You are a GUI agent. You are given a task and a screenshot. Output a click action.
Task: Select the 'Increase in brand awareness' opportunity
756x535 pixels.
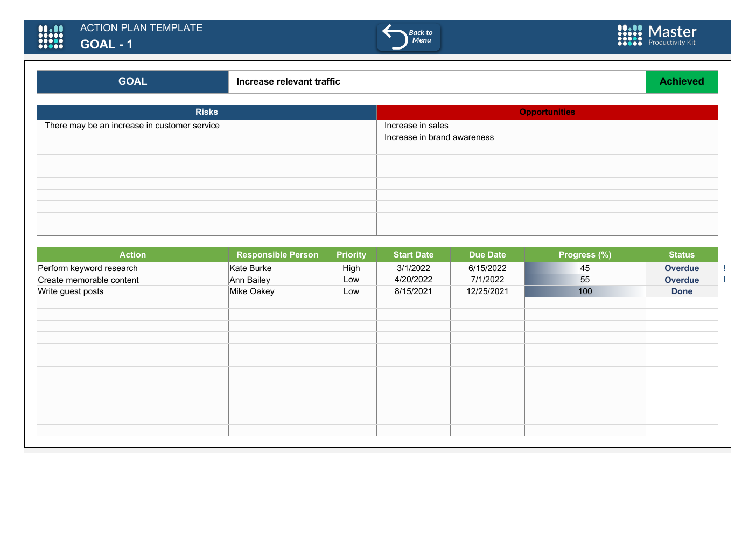[x=547, y=137]
